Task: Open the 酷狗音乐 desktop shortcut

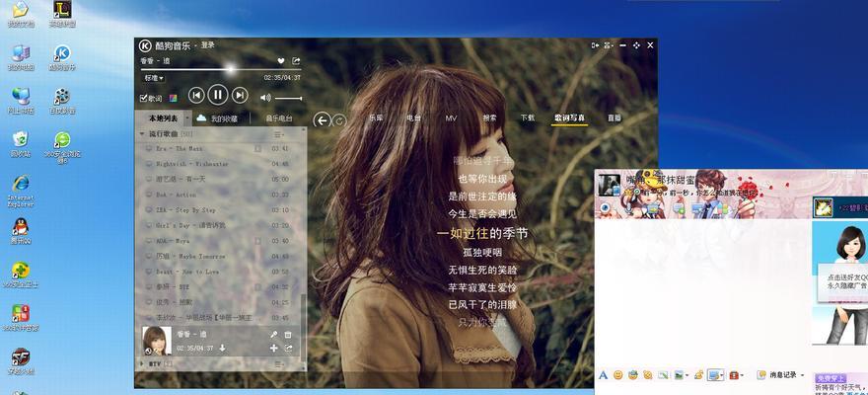Action: point(62,57)
